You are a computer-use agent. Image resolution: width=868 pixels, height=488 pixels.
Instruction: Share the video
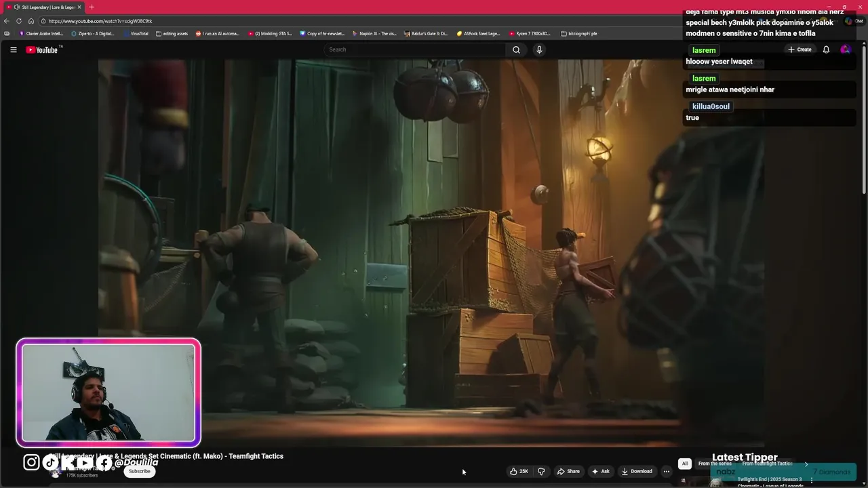tap(568, 471)
